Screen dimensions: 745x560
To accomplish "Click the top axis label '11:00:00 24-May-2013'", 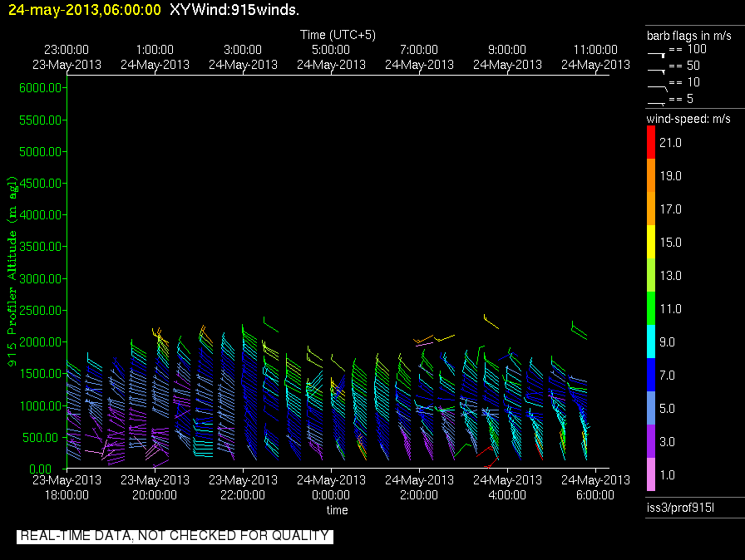I will click(595, 57).
